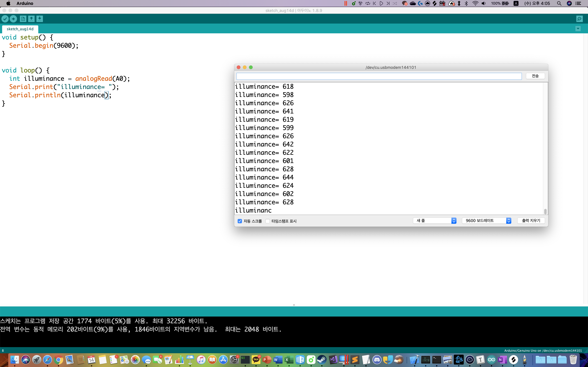Click Wi-Fi status icon in menu bar
The height and width of the screenshot is (367, 588).
475,3
